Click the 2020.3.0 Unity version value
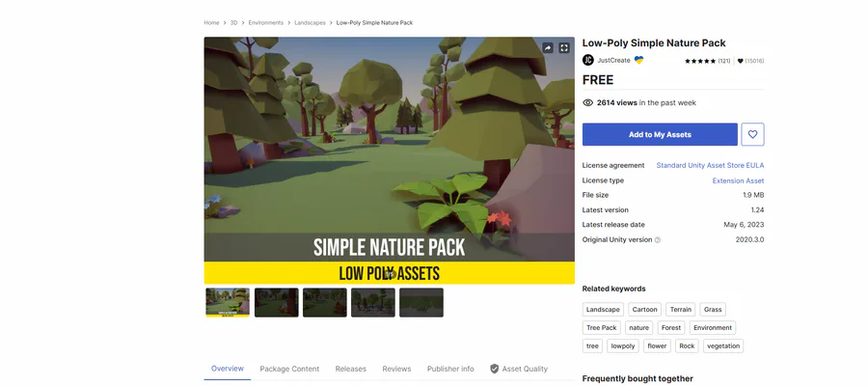 [x=750, y=240]
